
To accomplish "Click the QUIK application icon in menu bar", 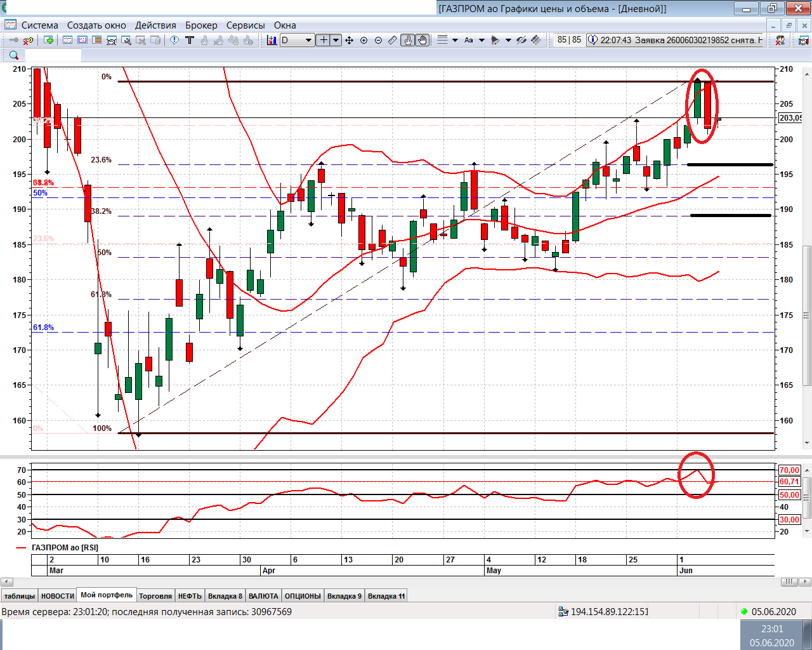I will click(10, 25).
